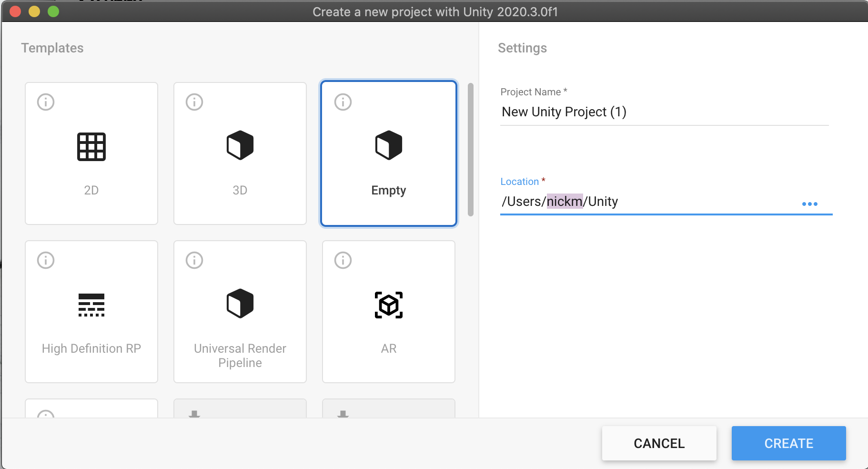This screenshot has height=469, width=868.
Task: Click the Templates heading
Action: 52,48
